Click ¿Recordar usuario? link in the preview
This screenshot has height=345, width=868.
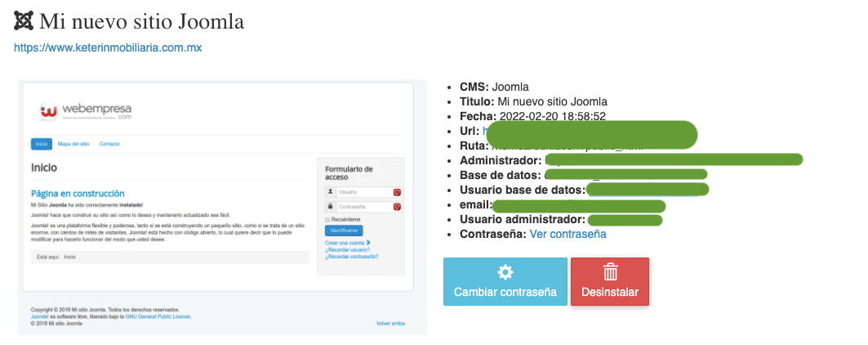tap(347, 249)
